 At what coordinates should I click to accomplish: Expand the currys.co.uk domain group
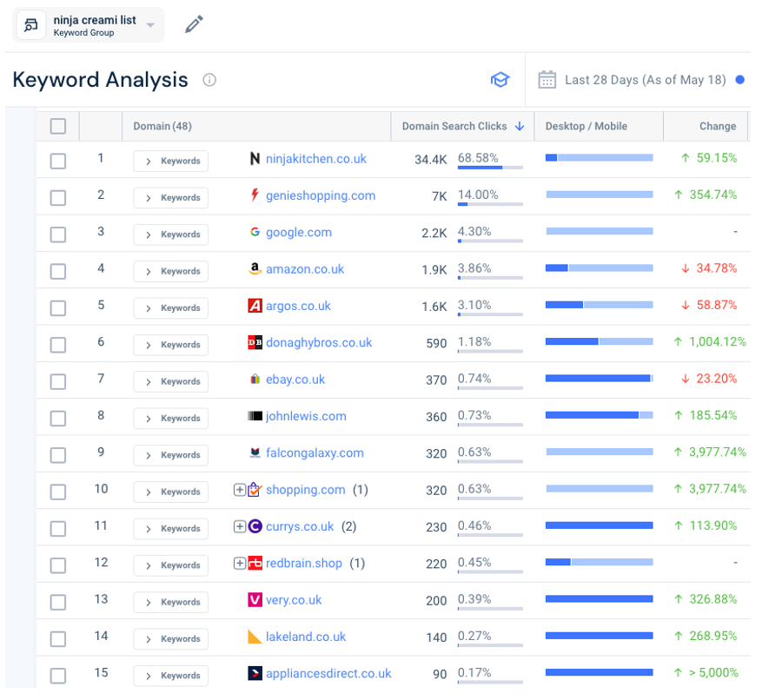point(239,526)
